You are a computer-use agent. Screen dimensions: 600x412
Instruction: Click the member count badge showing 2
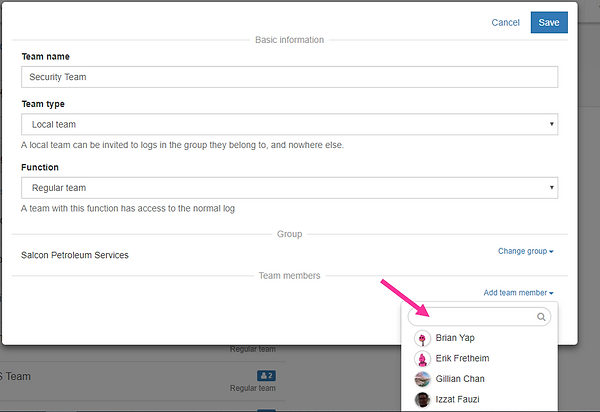[x=266, y=376]
